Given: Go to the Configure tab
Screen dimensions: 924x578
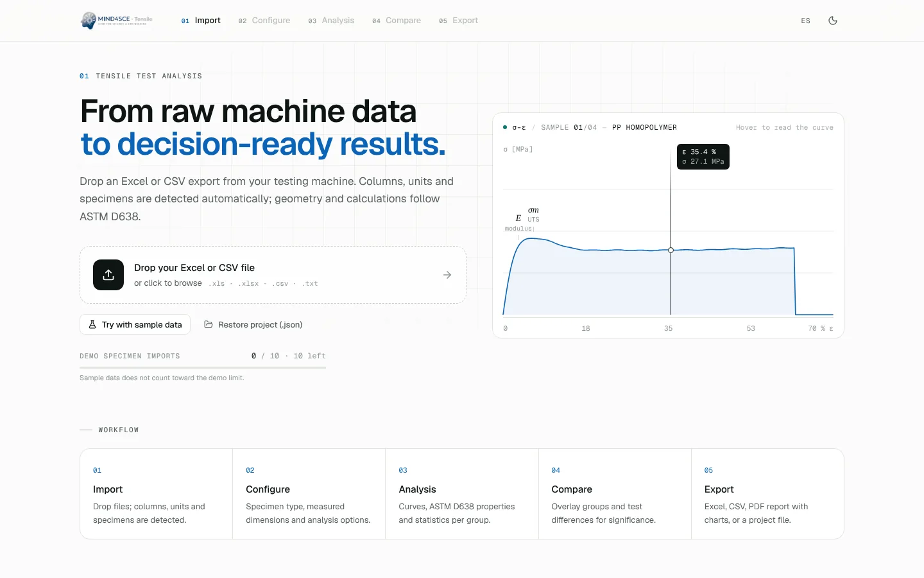Looking at the screenshot, I should [264, 21].
